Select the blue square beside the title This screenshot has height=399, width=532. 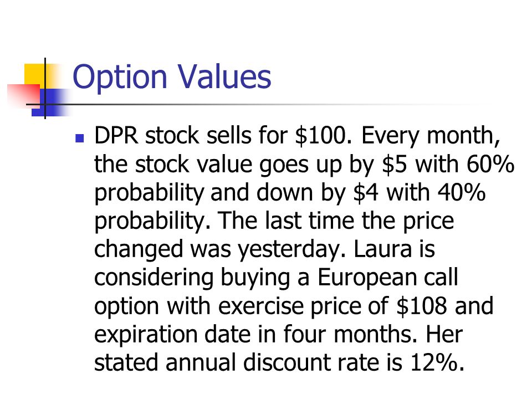51,103
